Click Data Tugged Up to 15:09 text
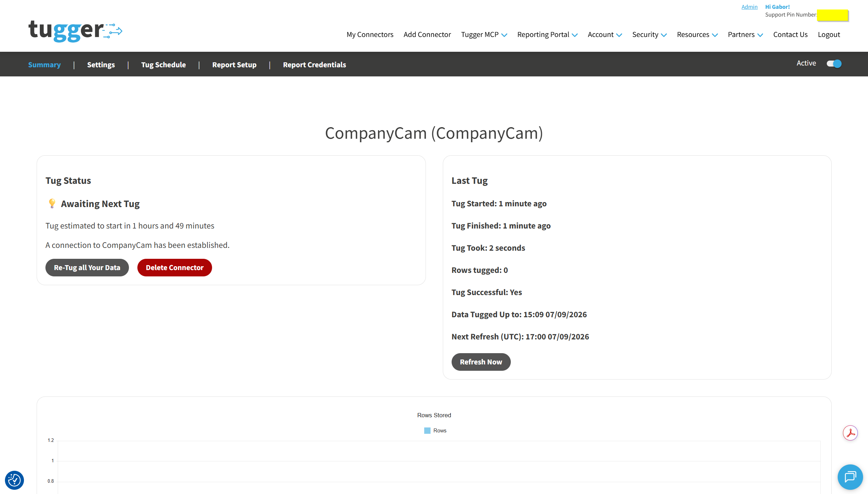The width and height of the screenshot is (868, 494). (519, 314)
